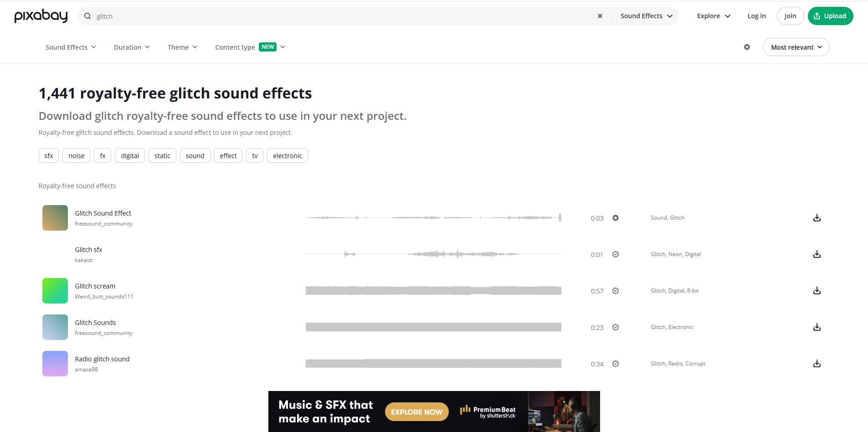Open the Theme filter menu

pos(181,47)
